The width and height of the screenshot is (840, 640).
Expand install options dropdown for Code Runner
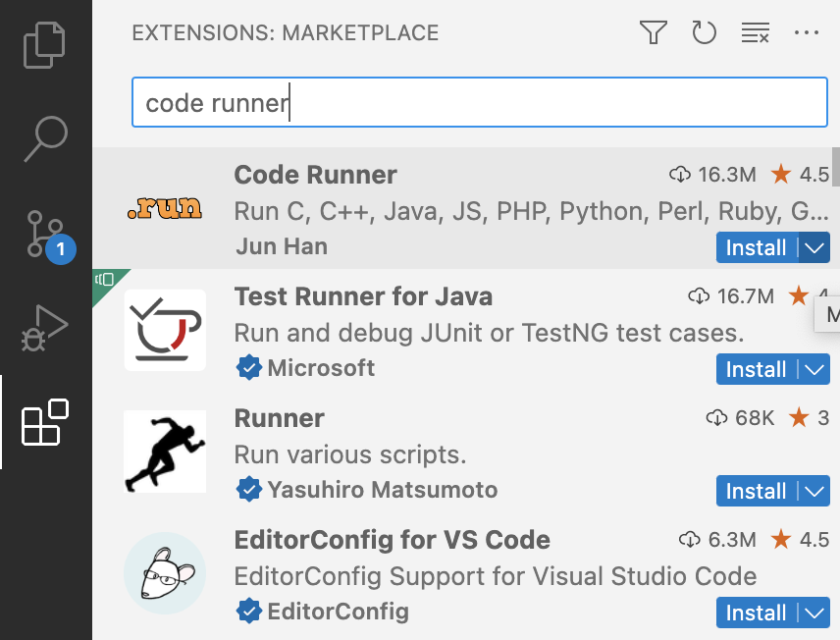pyautogui.click(x=814, y=248)
